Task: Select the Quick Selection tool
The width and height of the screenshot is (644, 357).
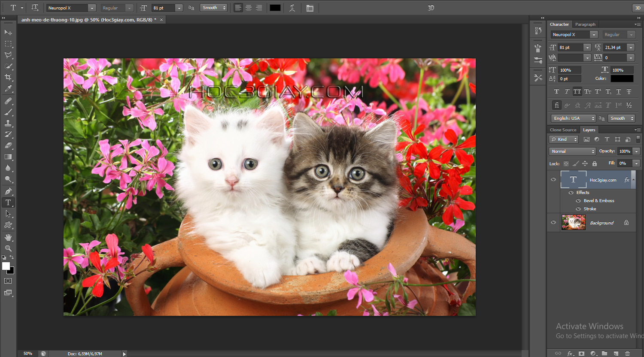Action: tap(8, 66)
